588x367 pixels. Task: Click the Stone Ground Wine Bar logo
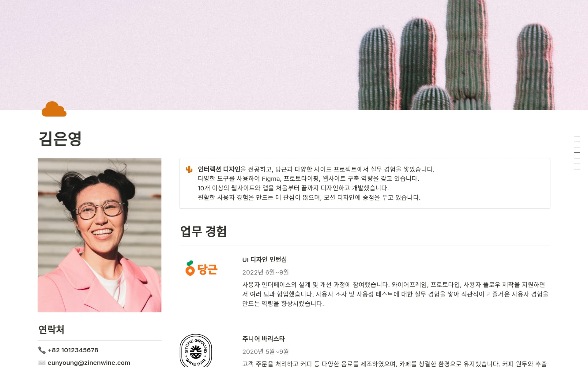(196, 350)
